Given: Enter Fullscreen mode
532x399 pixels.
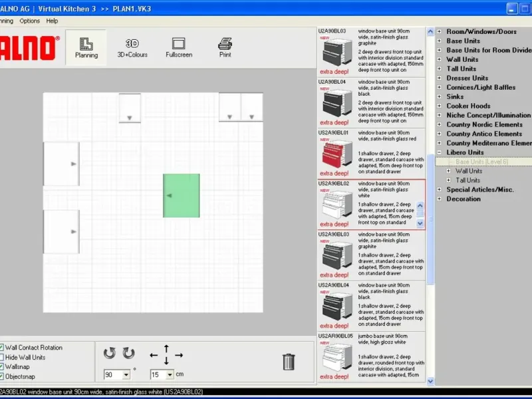Looking at the screenshot, I should pyautogui.click(x=179, y=48).
